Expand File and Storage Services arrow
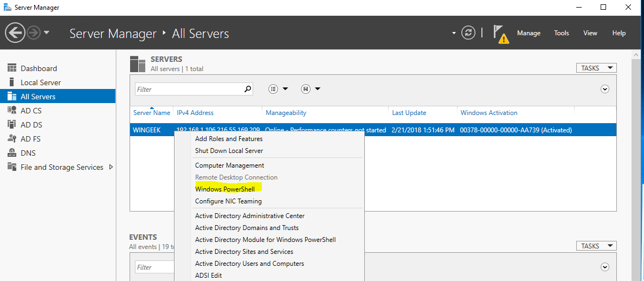The height and width of the screenshot is (281, 644). [111, 167]
